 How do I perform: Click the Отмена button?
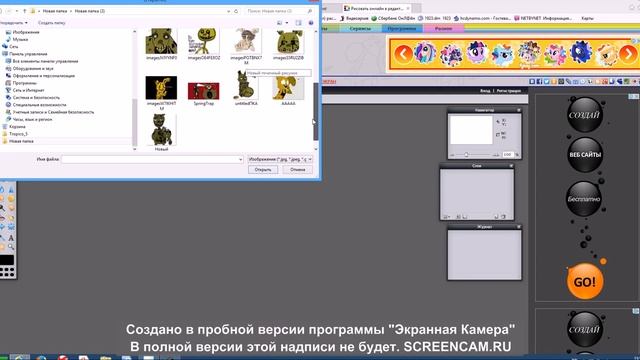tap(298, 169)
